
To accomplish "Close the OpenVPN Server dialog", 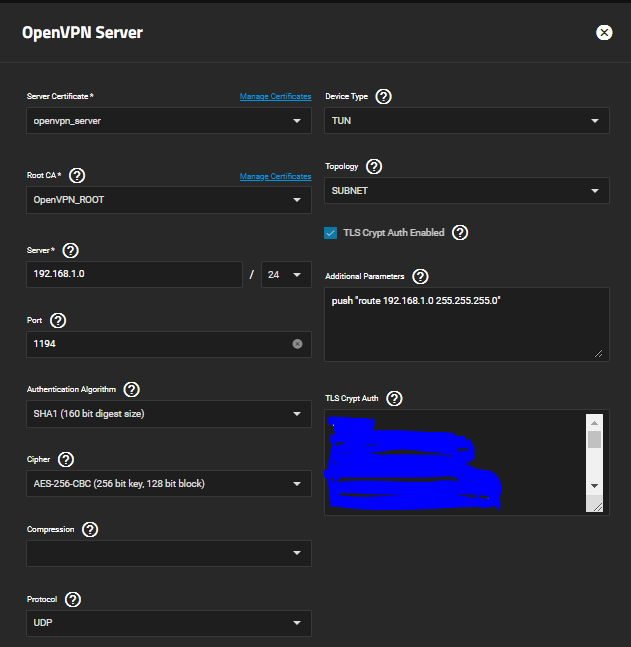I will (x=604, y=33).
